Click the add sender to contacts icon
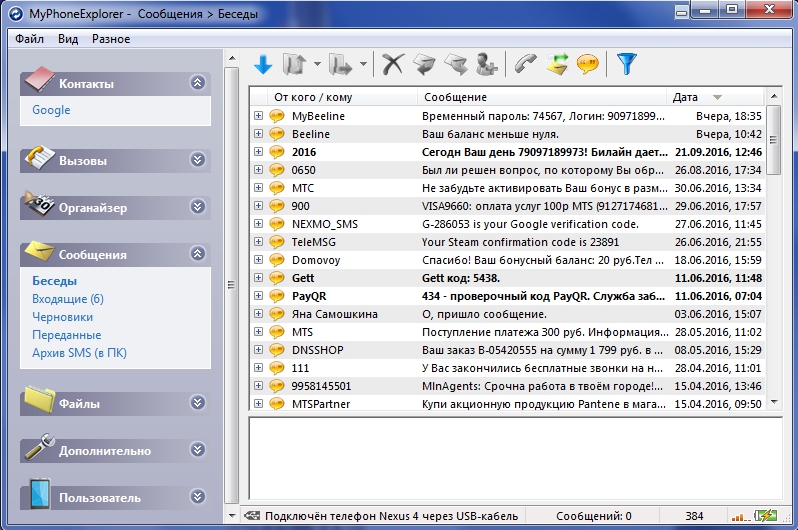 (x=486, y=64)
